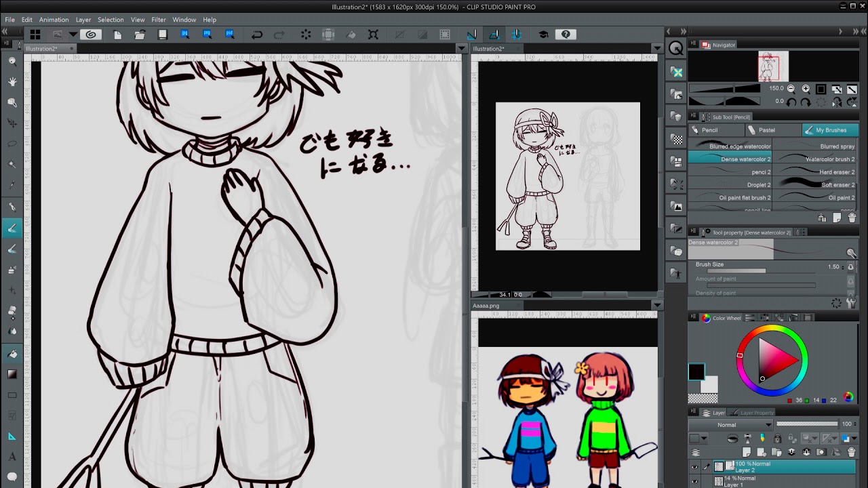
Task: Flip canvas horizontally in Navigator
Action: pyautogui.click(x=837, y=102)
